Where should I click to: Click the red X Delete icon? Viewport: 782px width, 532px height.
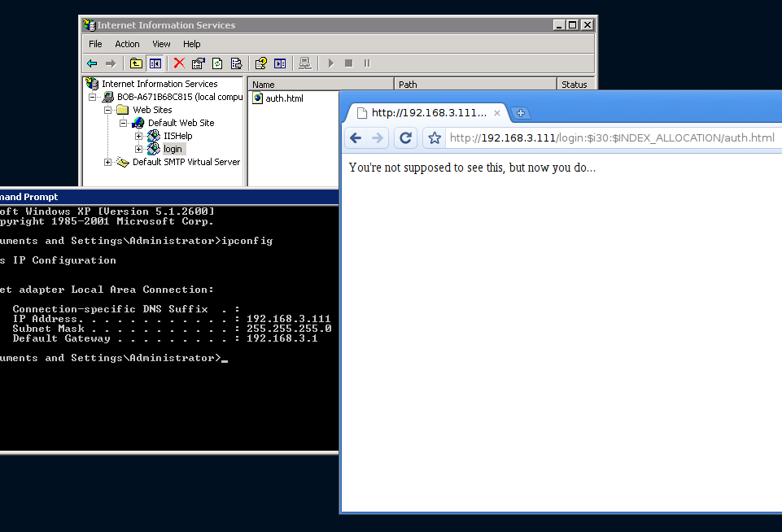point(179,63)
